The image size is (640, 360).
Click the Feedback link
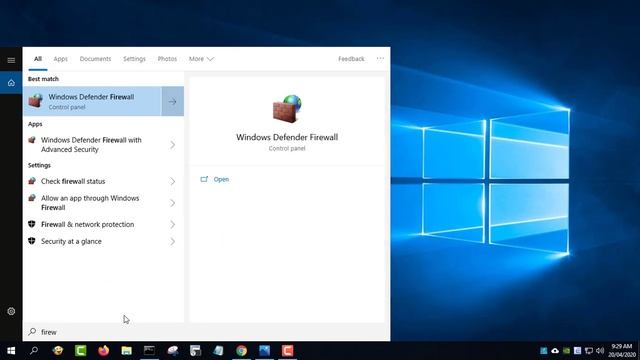[x=351, y=59]
